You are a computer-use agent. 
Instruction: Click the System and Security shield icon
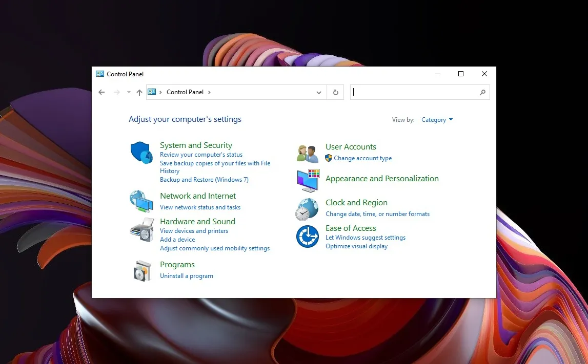[x=141, y=153]
